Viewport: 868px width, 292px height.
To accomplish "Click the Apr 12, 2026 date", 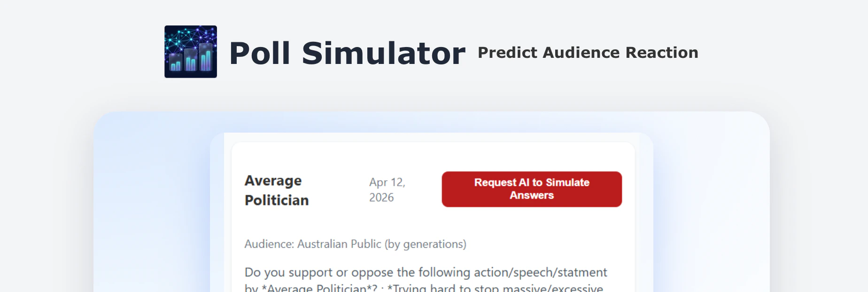I will pos(387,189).
